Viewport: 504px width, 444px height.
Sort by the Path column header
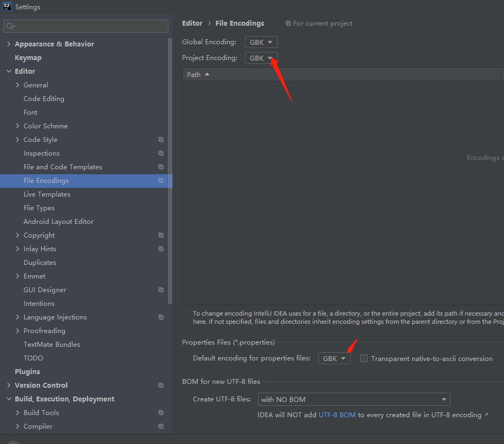tap(194, 74)
